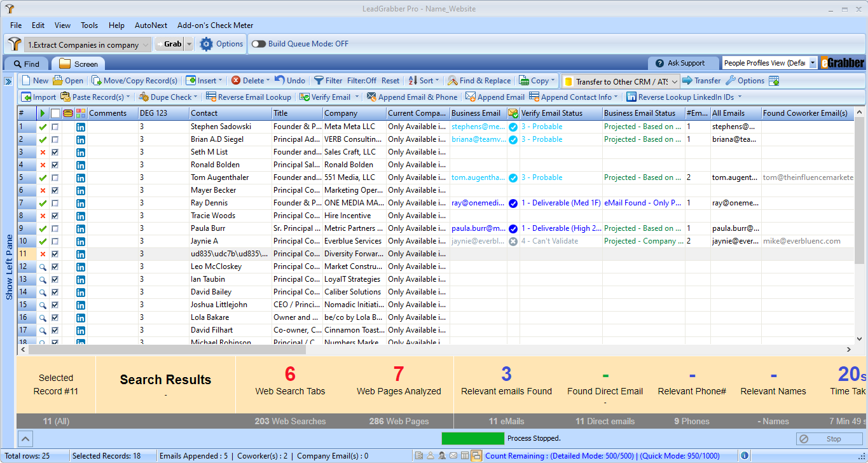Open Find & Replace
This screenshot has width=868, height=463.
479,81
